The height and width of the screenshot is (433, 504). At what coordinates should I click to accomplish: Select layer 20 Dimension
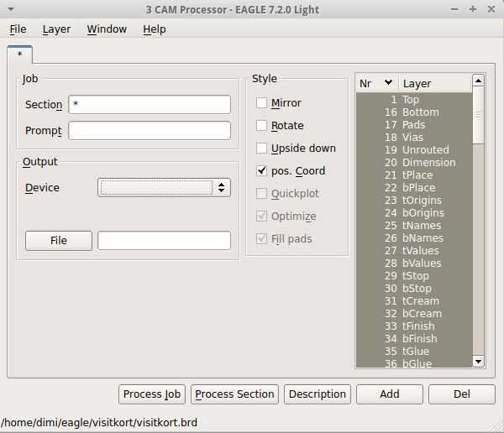point(414,162)
